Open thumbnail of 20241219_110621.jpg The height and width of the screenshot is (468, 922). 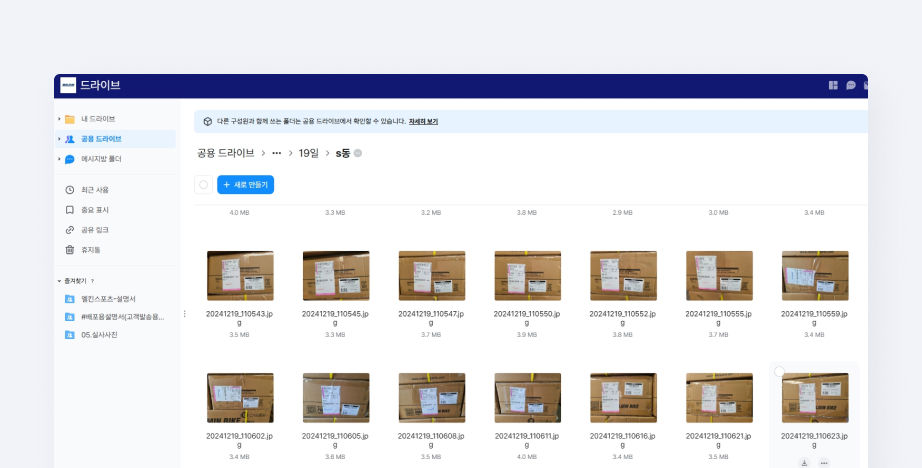click(x=719, y=398)
